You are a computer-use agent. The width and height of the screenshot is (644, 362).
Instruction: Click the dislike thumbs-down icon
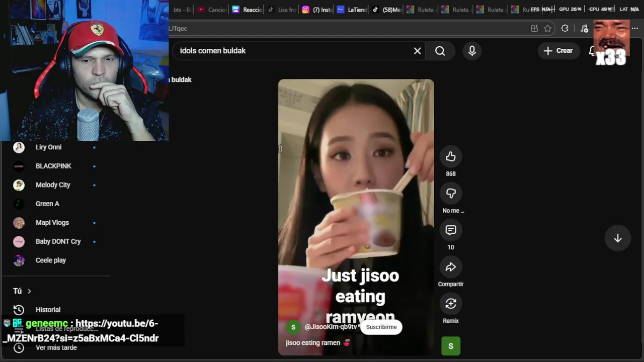[x=451, y=194]
